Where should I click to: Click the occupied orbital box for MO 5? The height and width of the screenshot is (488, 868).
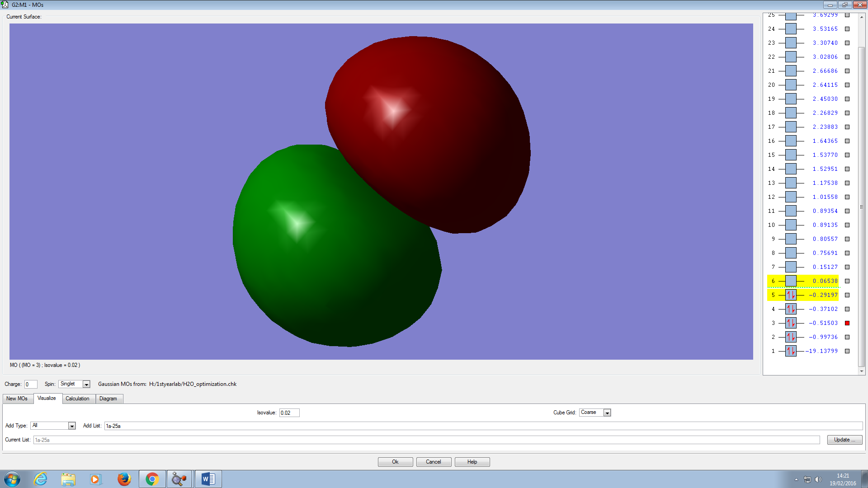point(791,295)
